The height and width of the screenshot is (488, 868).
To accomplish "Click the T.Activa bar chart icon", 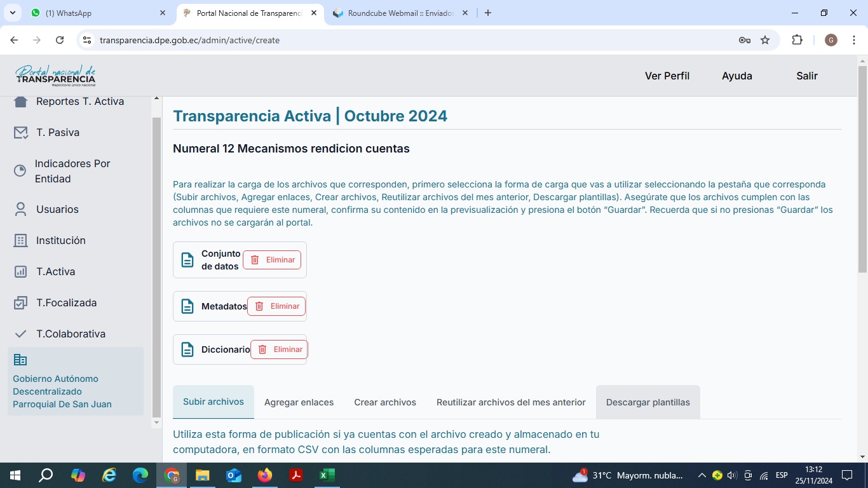I will (x=21, y=271).
